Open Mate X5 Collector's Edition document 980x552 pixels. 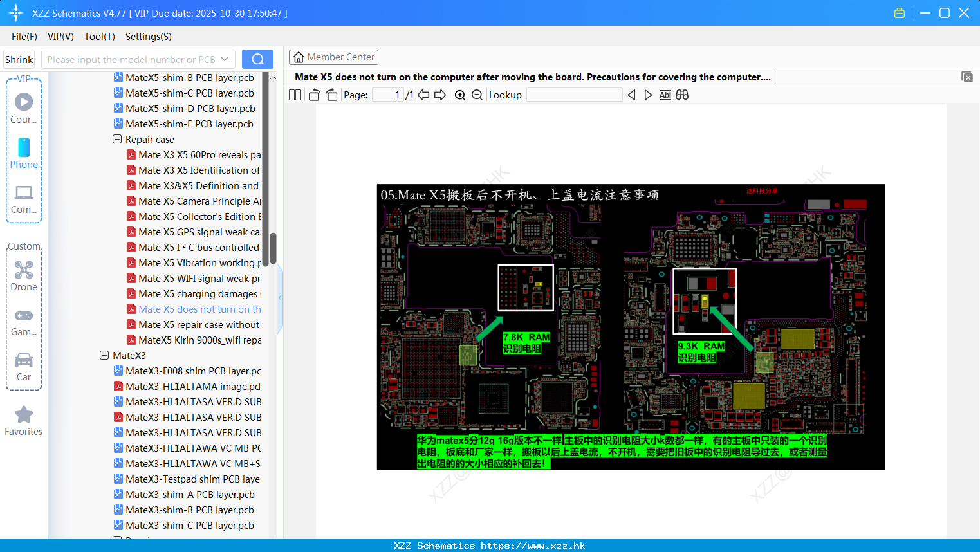tap(194, 216)
